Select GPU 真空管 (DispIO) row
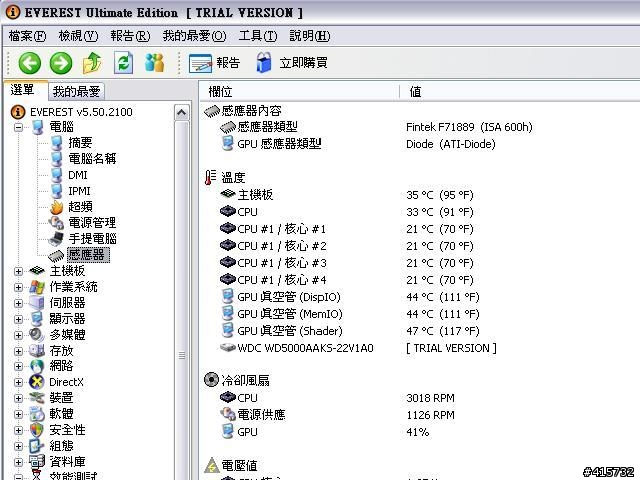The height and width of the screenshot is (480, 640). [x=420, y=297]
